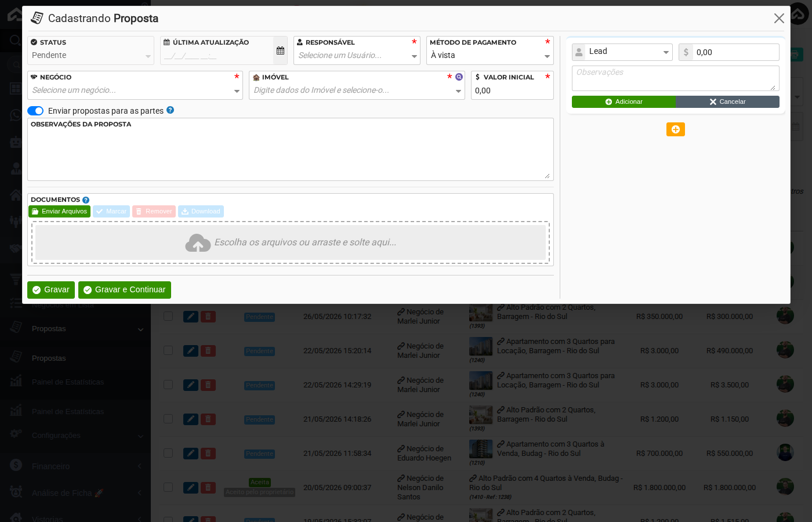Close the Cadastrando Proposta dialog

[779, 19]
